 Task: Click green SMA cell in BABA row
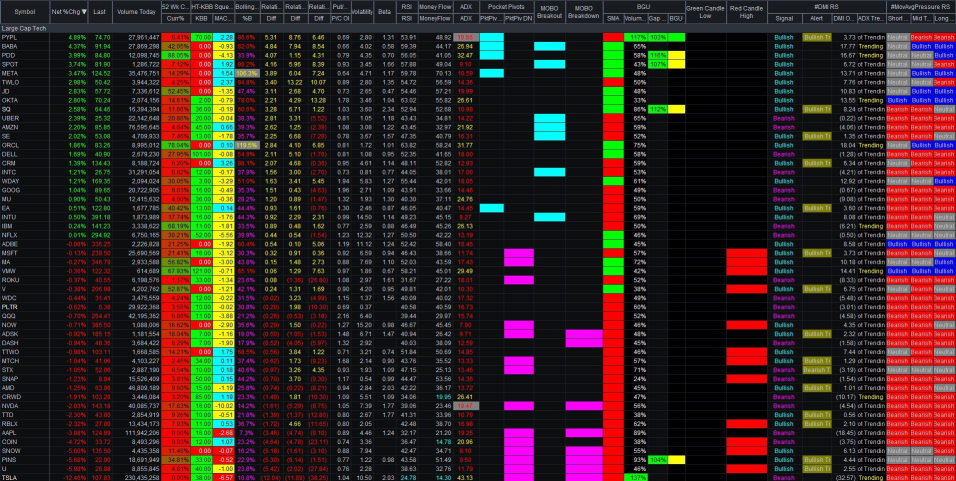pos(613,46)
